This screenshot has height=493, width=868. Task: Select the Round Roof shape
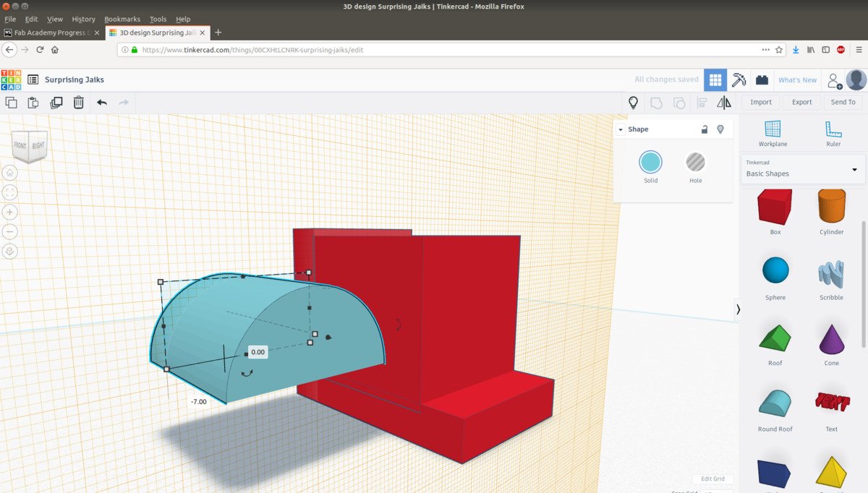coord(775,409)
